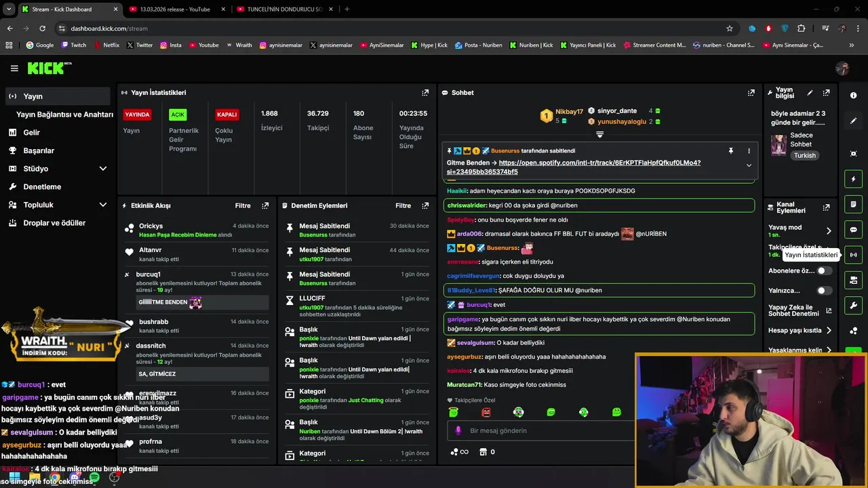Click the shop icon below message box
The width and height of the screenshot is (868, 488).
(483, 452)
